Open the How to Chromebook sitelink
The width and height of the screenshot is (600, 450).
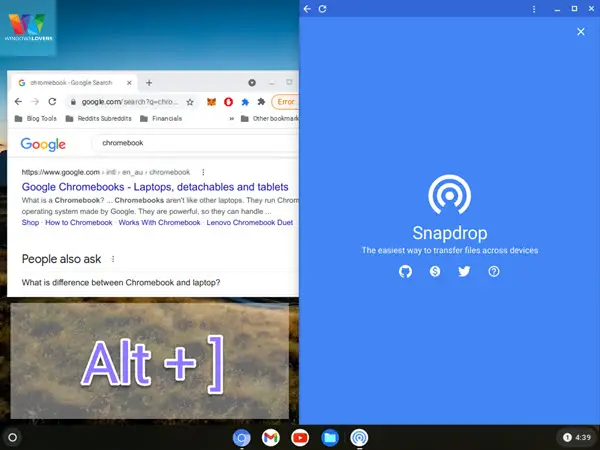click(x=79, y=223)
